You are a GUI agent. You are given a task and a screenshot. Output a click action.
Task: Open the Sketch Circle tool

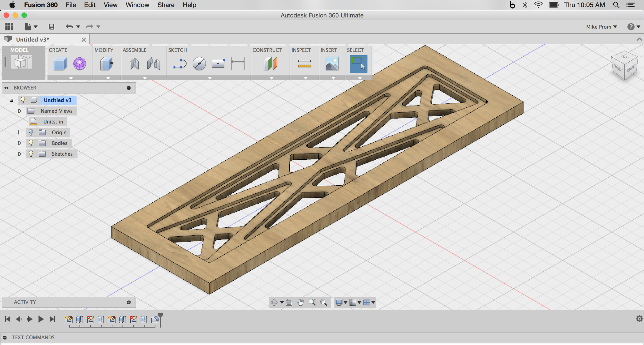(x=199, y=63)
